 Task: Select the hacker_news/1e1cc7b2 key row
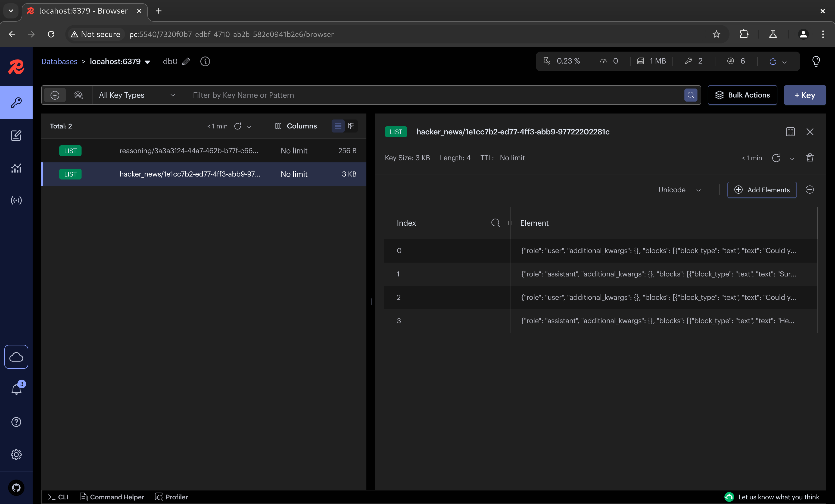click(x=204, y=174)
